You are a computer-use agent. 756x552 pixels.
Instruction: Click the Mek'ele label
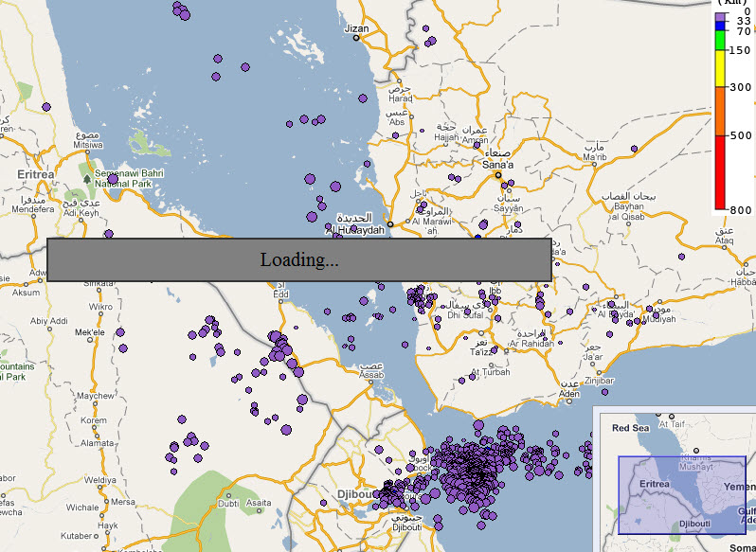90,332
